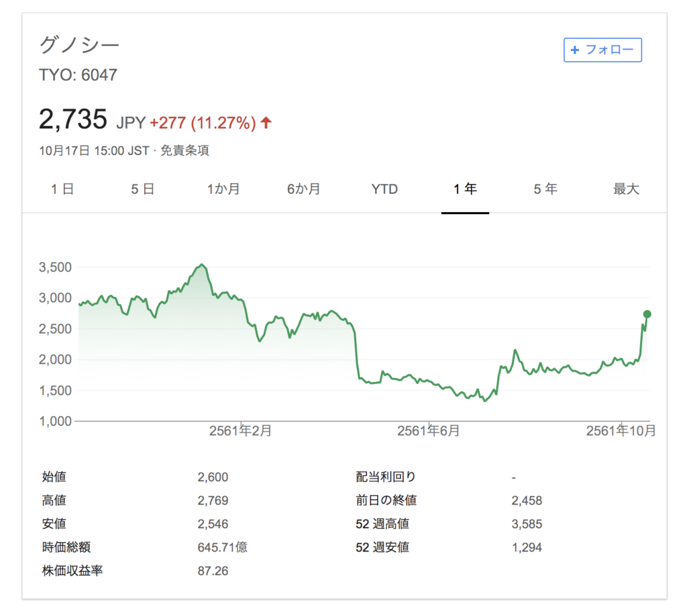Click the 3,500 y-axis label
This screenshot has height=616, width=687.
pos(55,267)
